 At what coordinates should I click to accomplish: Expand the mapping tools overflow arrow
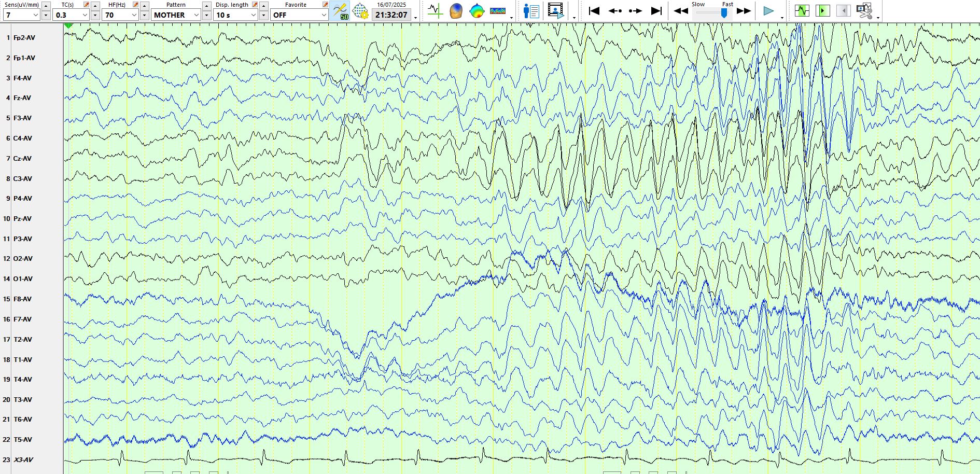512,18
